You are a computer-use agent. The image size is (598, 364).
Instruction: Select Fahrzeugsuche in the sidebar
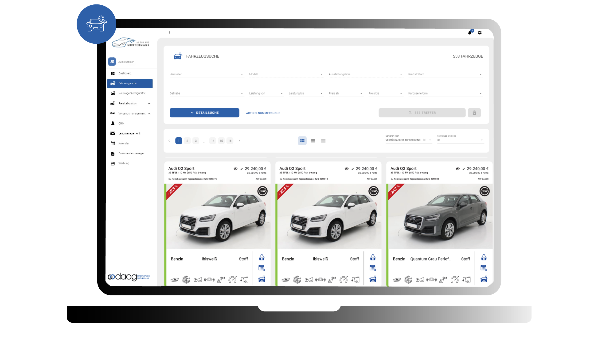tap(130, 83)
